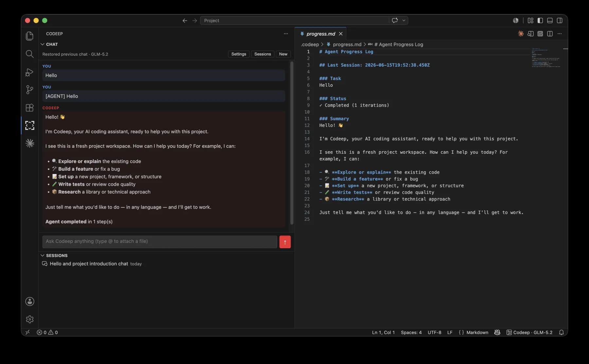Click the first 'Hello' user message
Viewport: 589px width, 364px height.
(x=164, y=76)
